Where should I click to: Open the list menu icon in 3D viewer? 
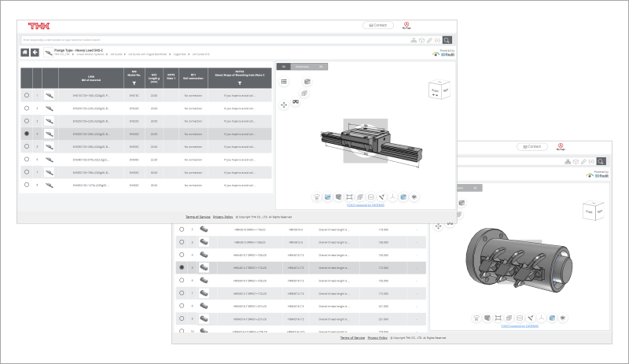284,81
